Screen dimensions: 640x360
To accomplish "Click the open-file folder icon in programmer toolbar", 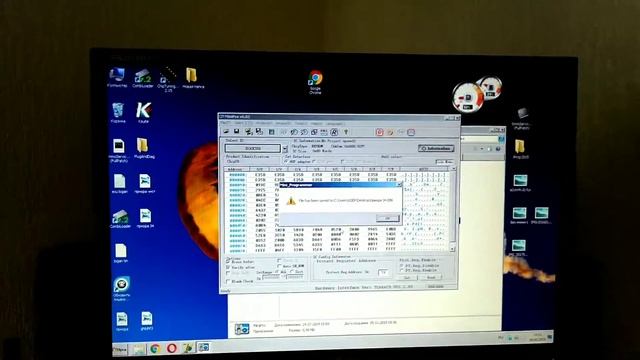I will coord(226,131).
